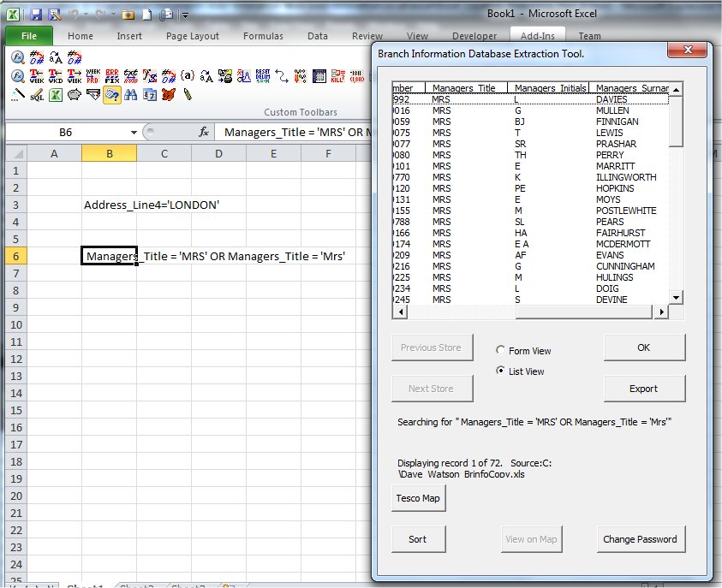Switch to the Insert ribbon tab
Viewport: 722px width, 588px height.
coord(129,36)
